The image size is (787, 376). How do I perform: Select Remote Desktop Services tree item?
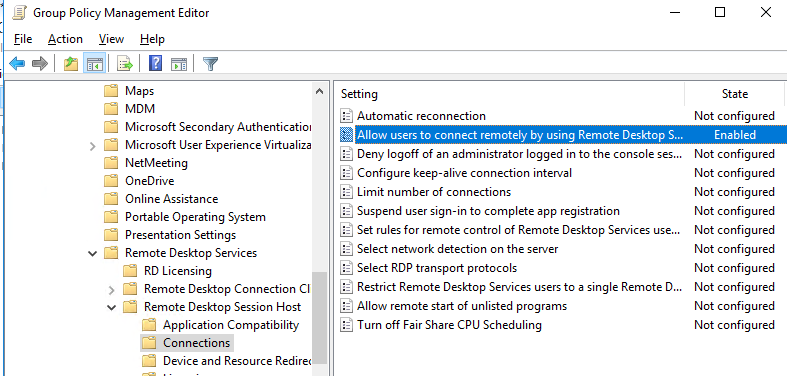pos(191,253)
